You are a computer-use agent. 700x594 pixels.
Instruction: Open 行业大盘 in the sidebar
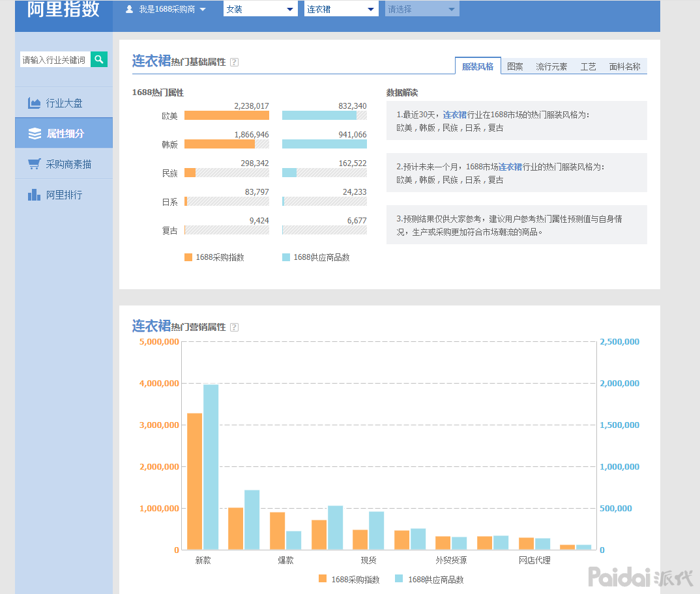[x=64, y=103]
